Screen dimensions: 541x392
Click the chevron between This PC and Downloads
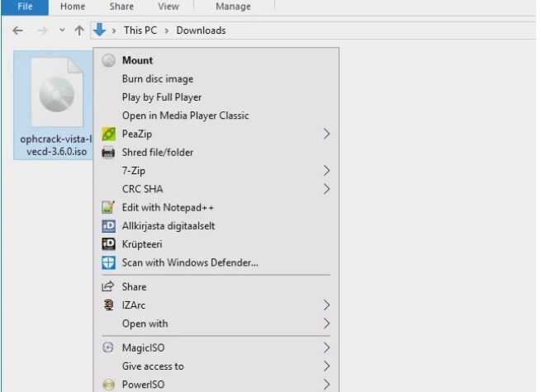tap(167, 31)
